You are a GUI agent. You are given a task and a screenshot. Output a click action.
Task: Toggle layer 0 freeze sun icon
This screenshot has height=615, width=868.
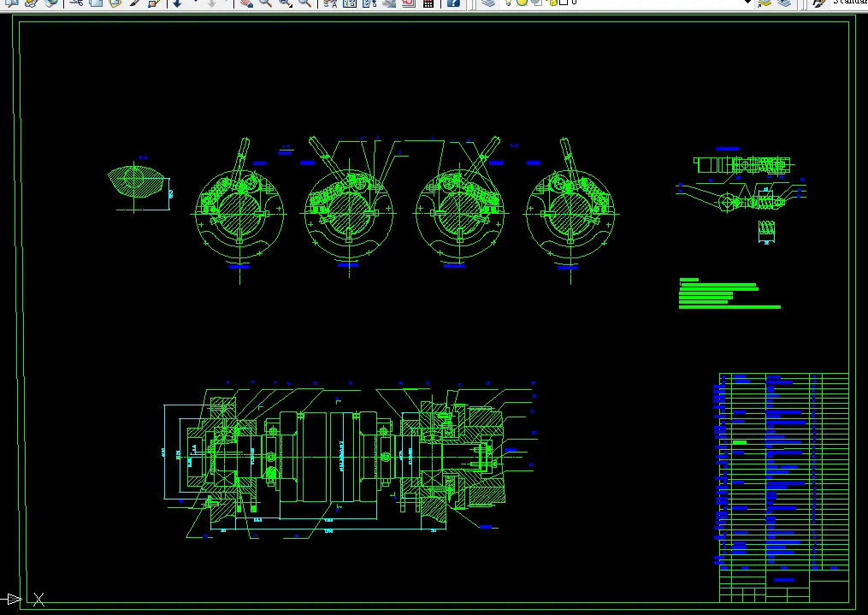[x=522, y=3]
